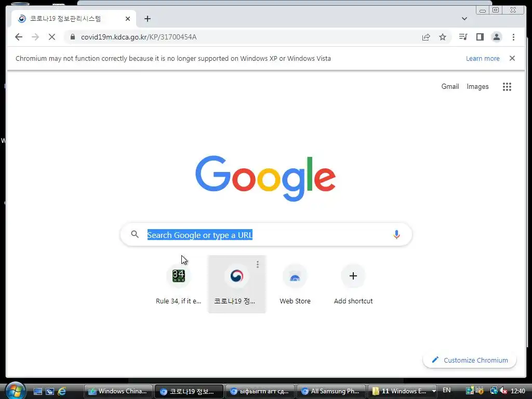Screen dimensions: 532x399
Task: Open Google Images link
Action: (x=477, y=87)
